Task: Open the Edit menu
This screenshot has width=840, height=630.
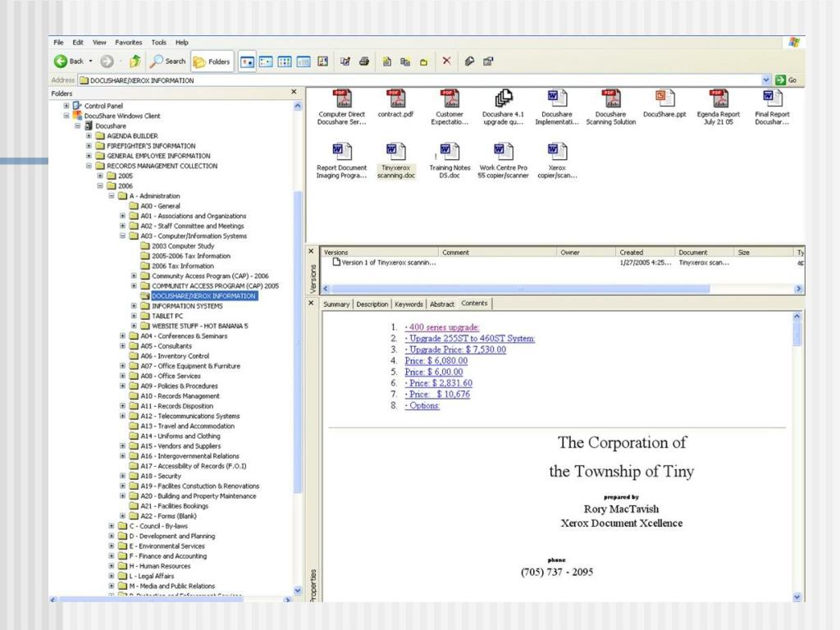Action: tap(78, 43)
